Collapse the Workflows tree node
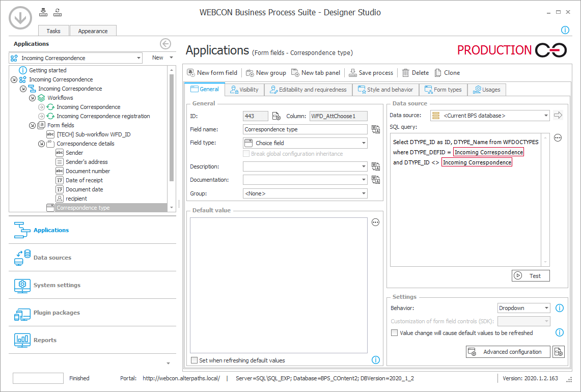Viewport: 581px width, 392px height. (x=32, y=98)
